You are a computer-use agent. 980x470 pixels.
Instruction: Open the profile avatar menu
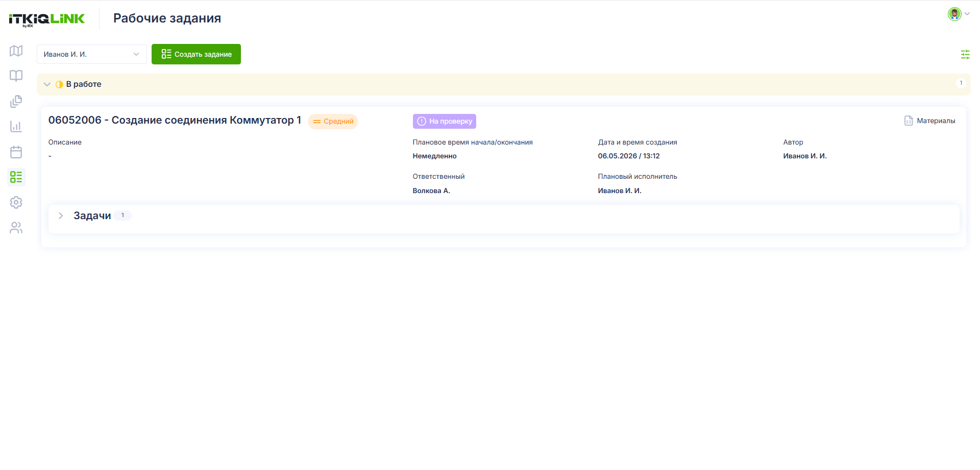(x=959, y=14)
